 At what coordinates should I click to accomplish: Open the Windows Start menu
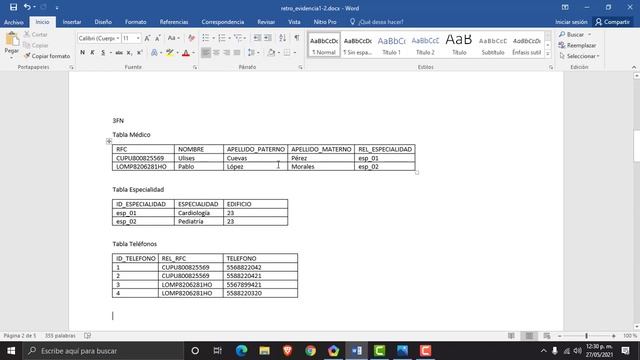tap(11, 351)
